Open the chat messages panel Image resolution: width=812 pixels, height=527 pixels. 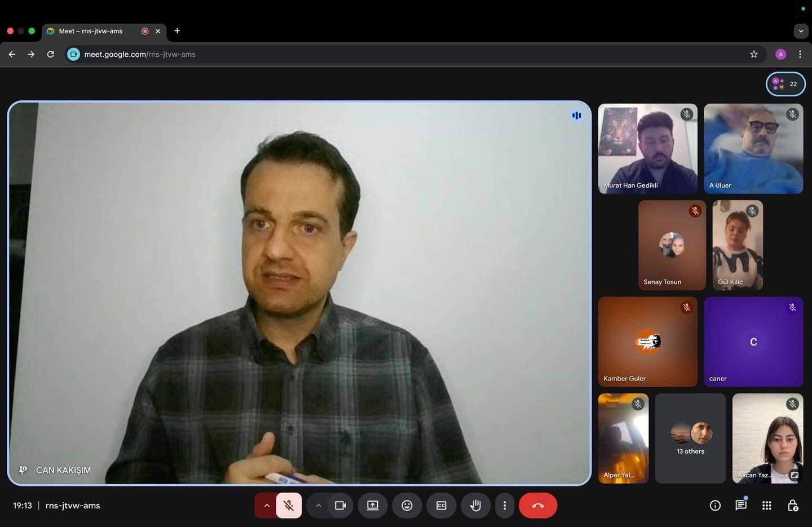click(741, 506)
